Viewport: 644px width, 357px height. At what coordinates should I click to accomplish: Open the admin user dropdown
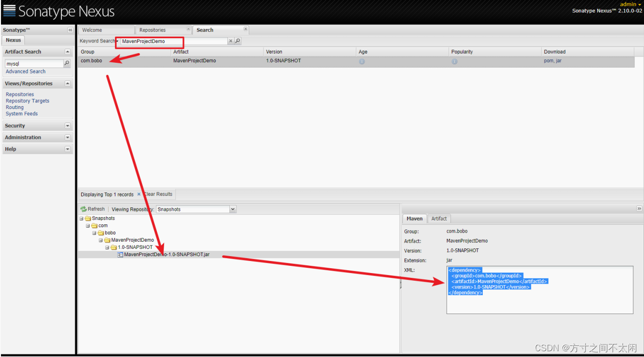(x=631, y=4)
